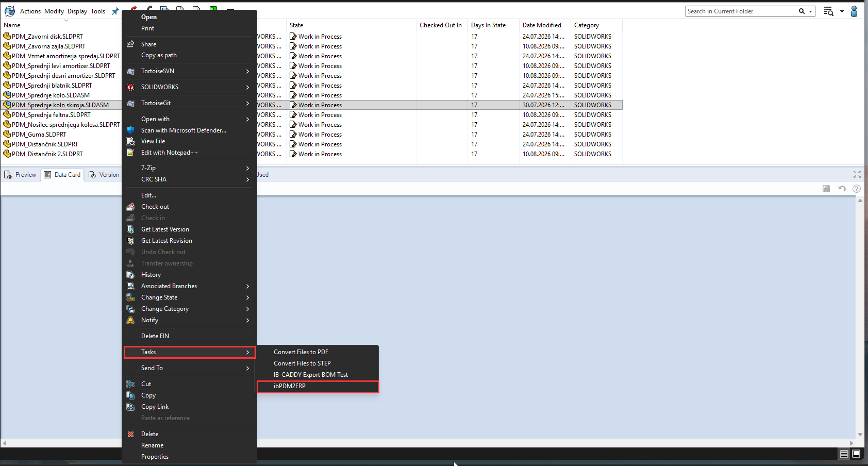Viewport: 868px width, 466px height.
Task: Click the list view icon in status bar
Action: 844,454
